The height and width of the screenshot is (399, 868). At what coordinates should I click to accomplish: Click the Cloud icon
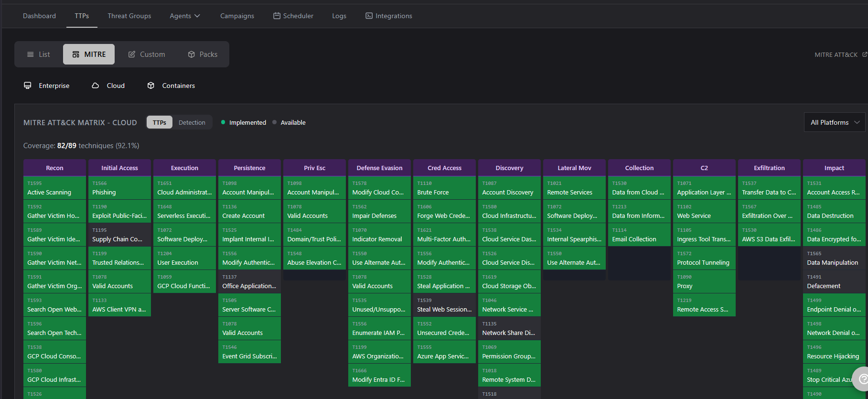tap(96, 86)
